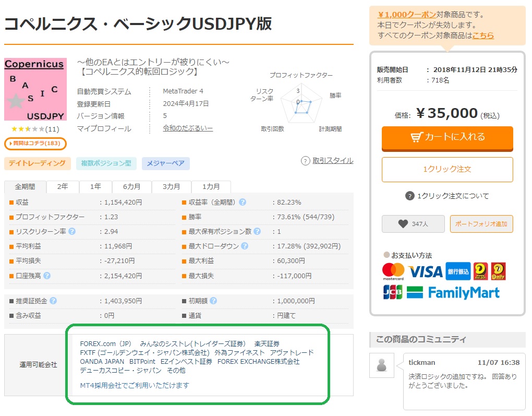
Task: Switch to the 1年 tab
Action: click(x=95, y=187)
